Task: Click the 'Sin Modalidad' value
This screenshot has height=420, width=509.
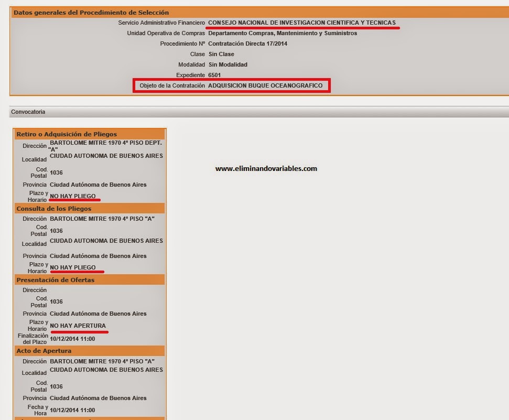Action: tap(228, 64)
